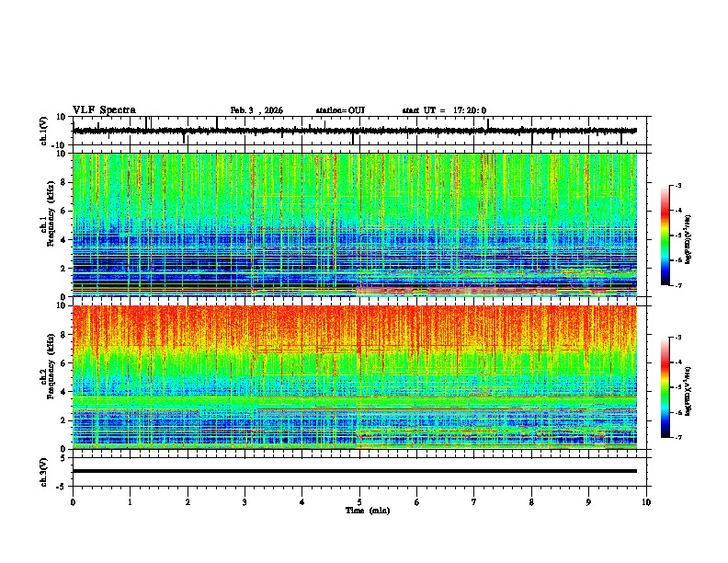Viewport: 728px width, 563px height.
Task: Click the "8" tick on time axis
Action: click(x=531, y=502)
